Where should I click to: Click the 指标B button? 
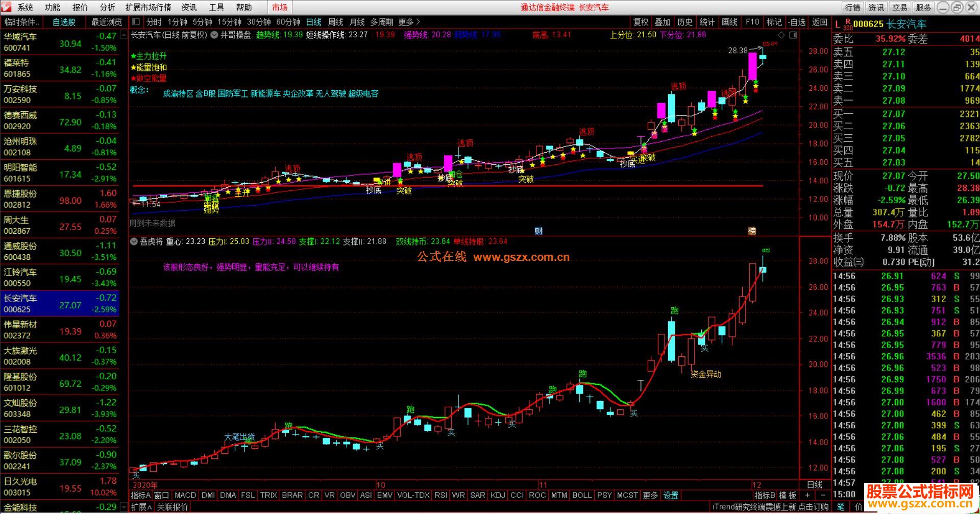click(765, 495)
